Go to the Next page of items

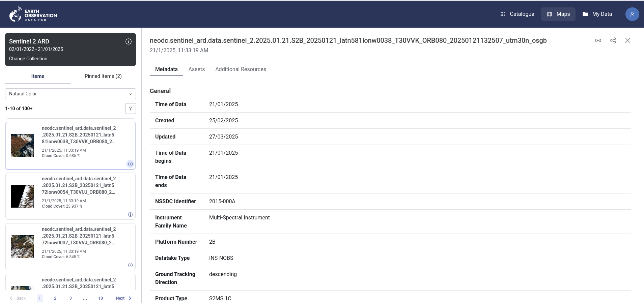[123, 298]
